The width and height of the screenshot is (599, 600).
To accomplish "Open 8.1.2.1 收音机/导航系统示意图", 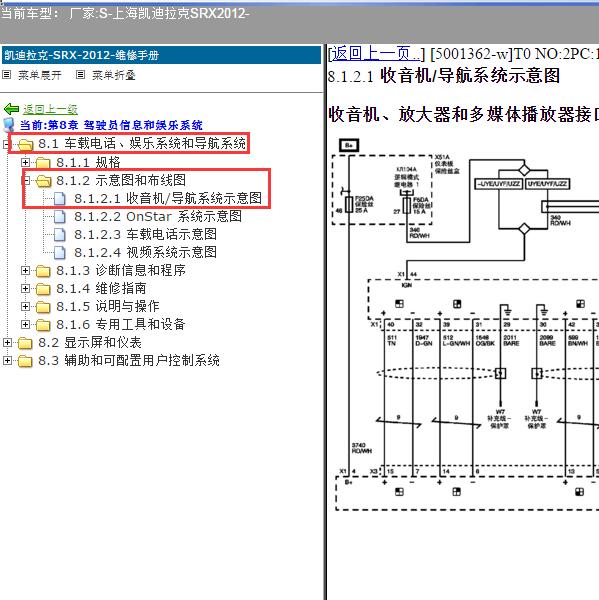I will 168,199.
